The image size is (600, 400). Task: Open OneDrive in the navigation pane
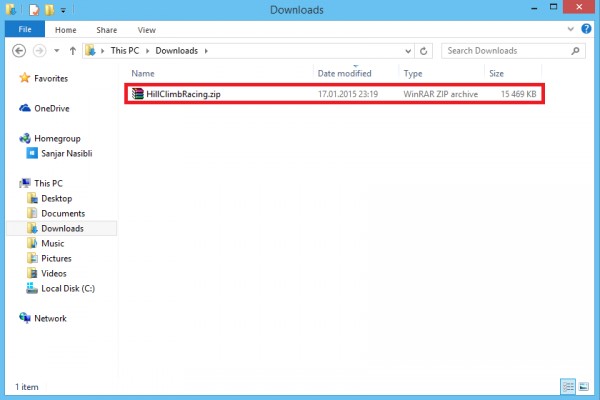(x=52, y=108)
